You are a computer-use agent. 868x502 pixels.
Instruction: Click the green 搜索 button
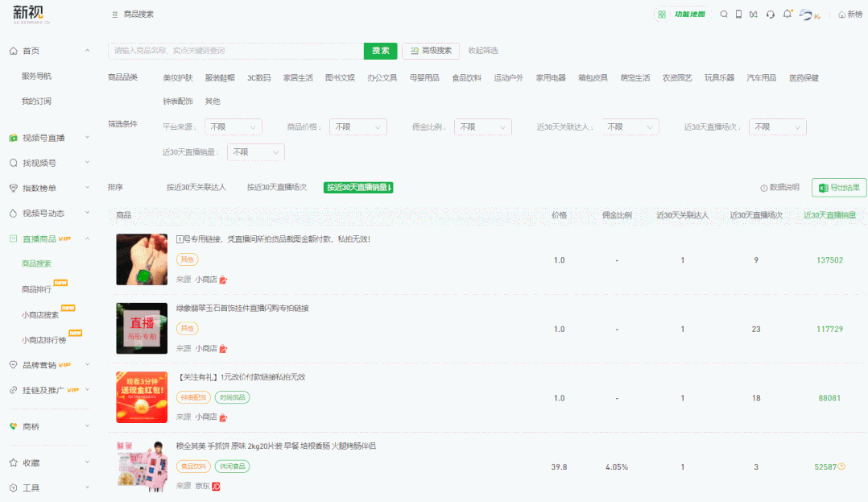pyautogui.click(x=380, y=51)
